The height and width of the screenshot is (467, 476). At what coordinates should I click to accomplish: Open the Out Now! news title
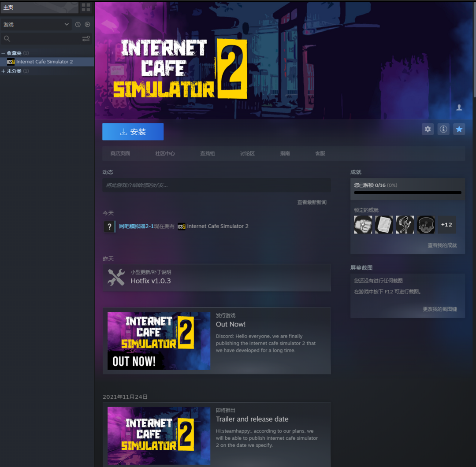[231, 324]
